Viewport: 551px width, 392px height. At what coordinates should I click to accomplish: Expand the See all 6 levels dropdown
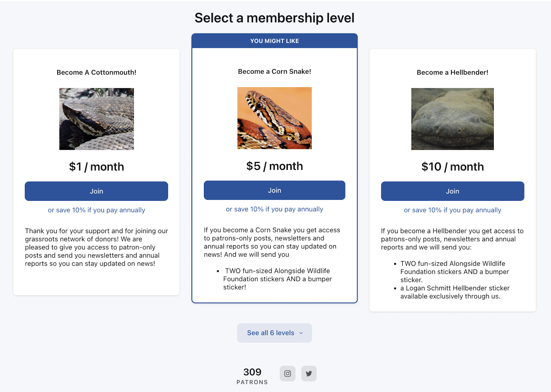(274, 333)
